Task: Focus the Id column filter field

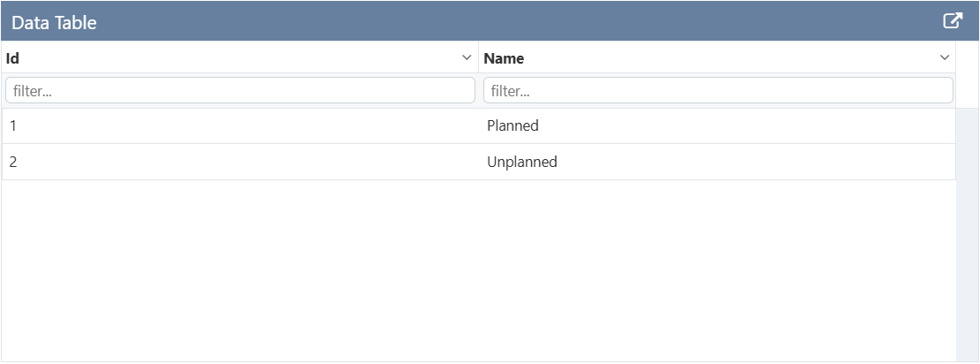Action: pos(239,90)
